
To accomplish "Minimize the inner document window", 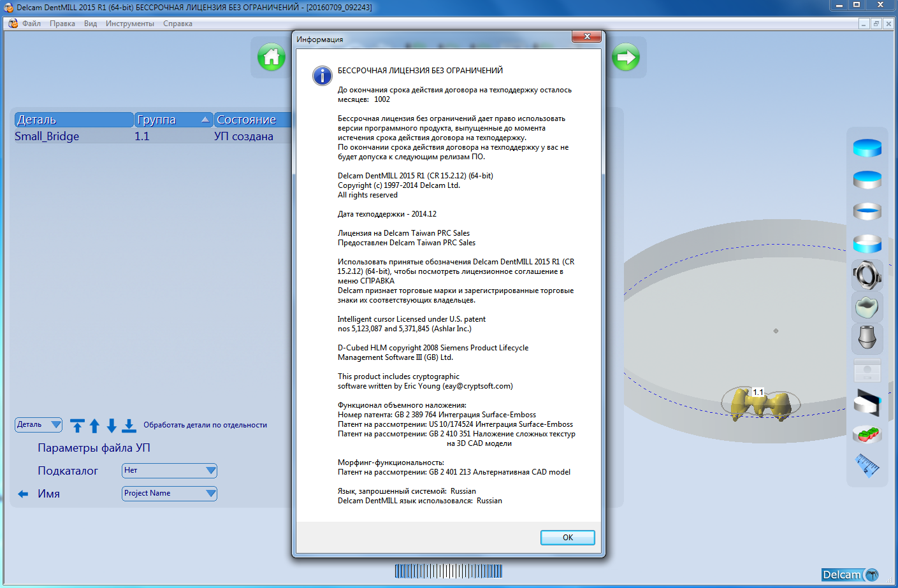I will [864, 24].
